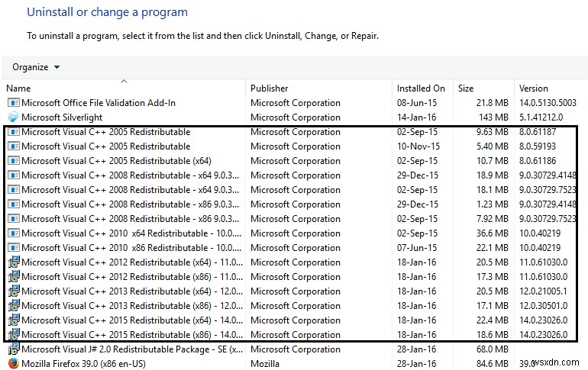This screenshot has height=370, width=588.
Task: Select Visual C++ 2005 Redistributable (x64) name
Action: pyautogui.click(x=116, y=161)
